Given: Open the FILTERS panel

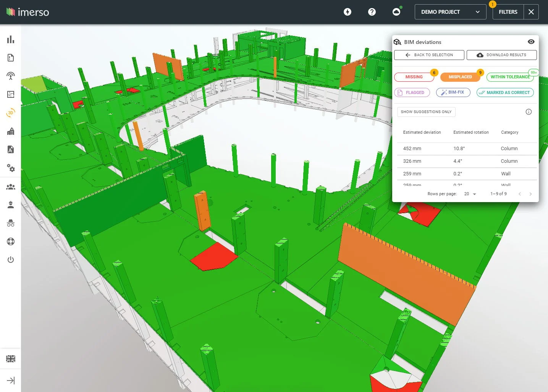Looking at the screenshot, I should point(508,12).
